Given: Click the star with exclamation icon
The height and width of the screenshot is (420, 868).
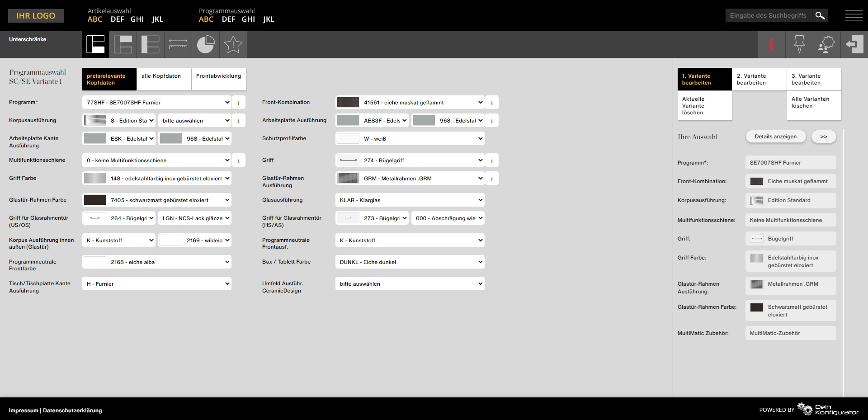Looking at the screenshot, I should pyautogui.click(x=233, y=44).
